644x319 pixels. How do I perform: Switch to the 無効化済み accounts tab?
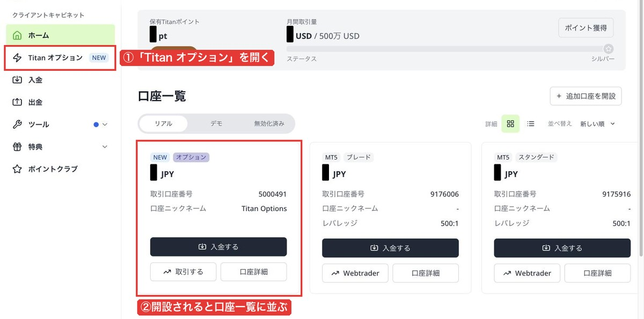(x=269, y=124)
